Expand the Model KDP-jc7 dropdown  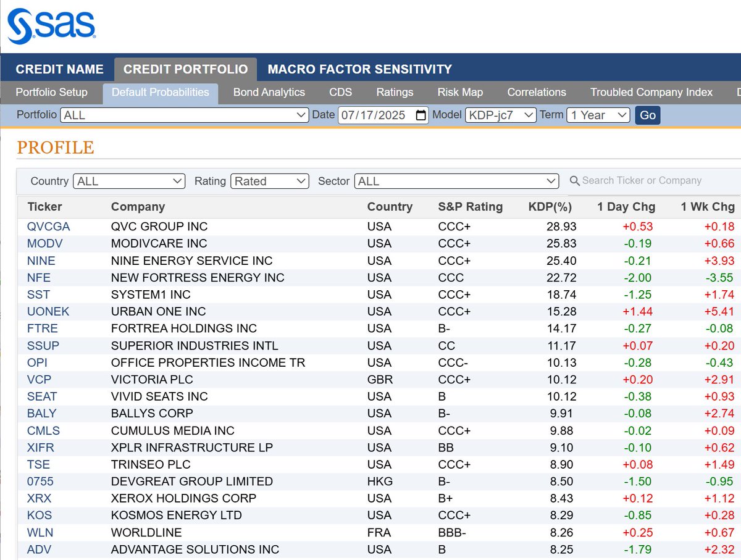point(501,115)
